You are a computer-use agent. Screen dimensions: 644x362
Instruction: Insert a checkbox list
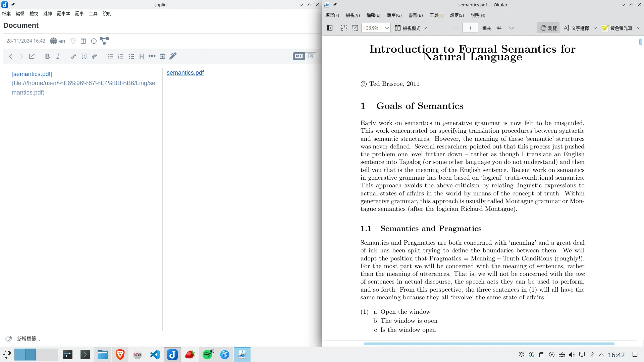click(x=131, y=56)
